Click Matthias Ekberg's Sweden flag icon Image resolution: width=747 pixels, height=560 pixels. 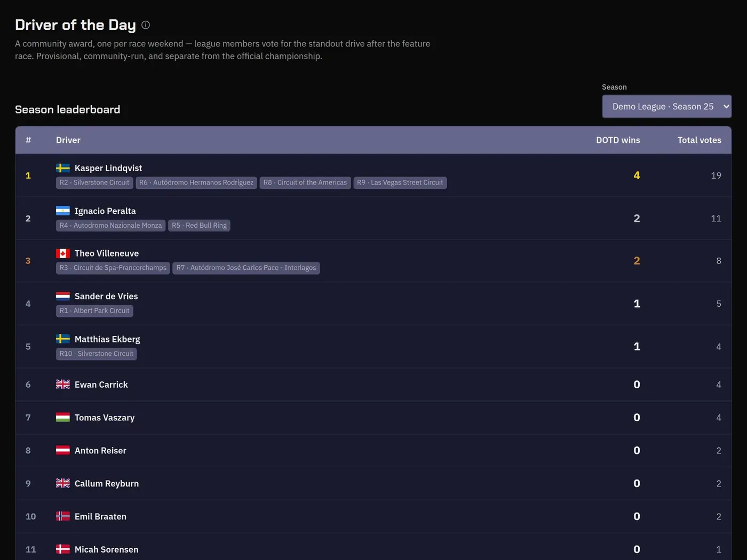click(63, 339)
